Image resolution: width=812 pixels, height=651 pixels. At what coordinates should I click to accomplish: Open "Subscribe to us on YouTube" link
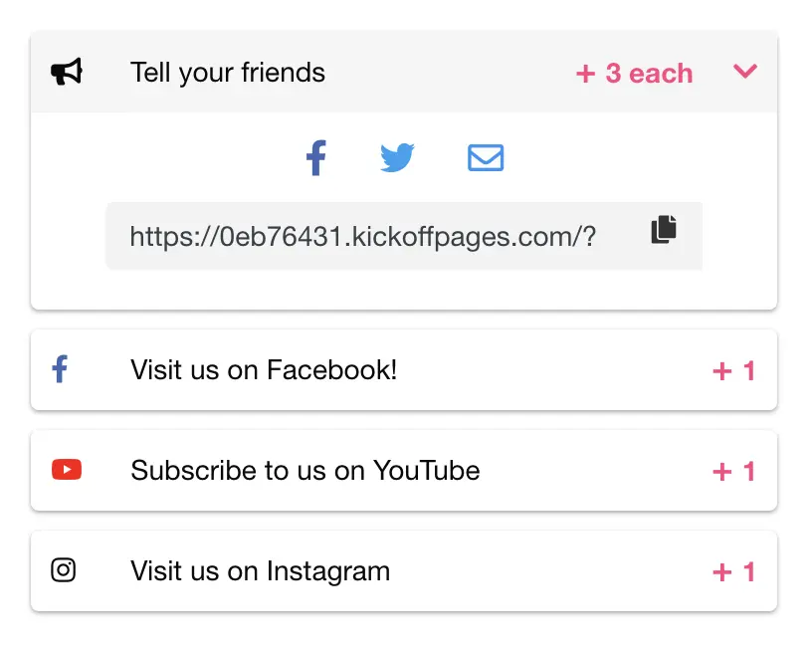coord(305,471)
